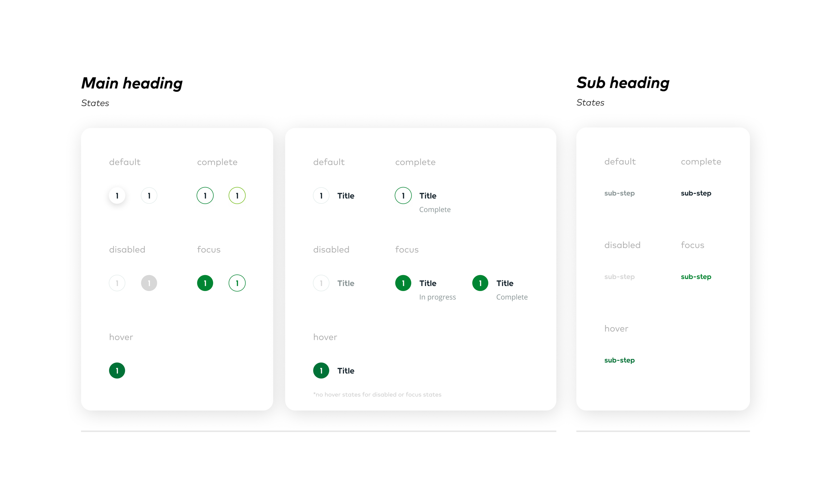Image resolution: width=831 pixels, height=504 pixels.
Task: Click the hover state green circle in first card
Action: tap(117, 371)
